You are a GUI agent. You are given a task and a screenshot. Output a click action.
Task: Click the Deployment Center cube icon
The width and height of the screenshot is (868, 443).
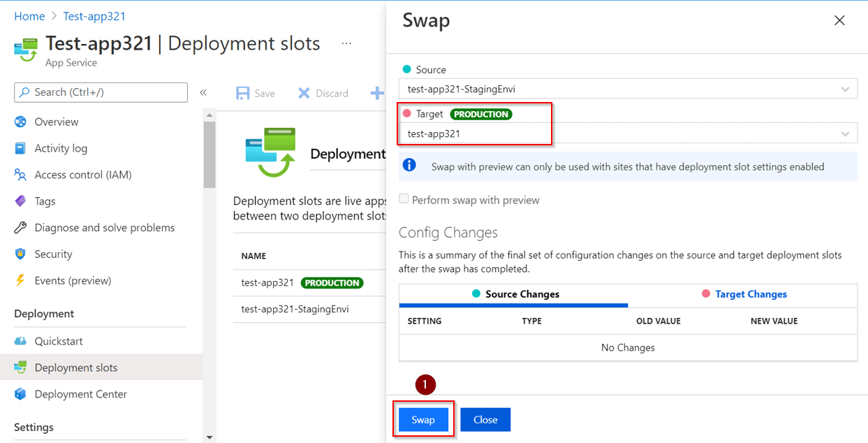pos(20,394)
